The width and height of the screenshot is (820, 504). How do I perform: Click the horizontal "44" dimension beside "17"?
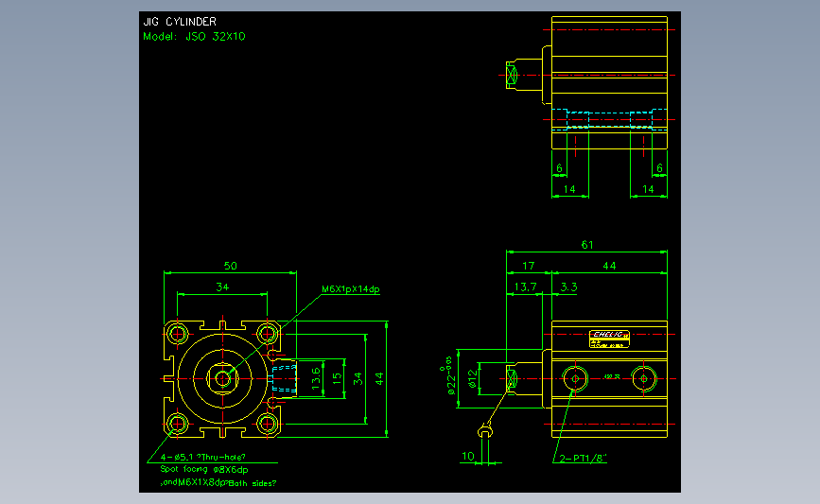click(x=609, y=266)
